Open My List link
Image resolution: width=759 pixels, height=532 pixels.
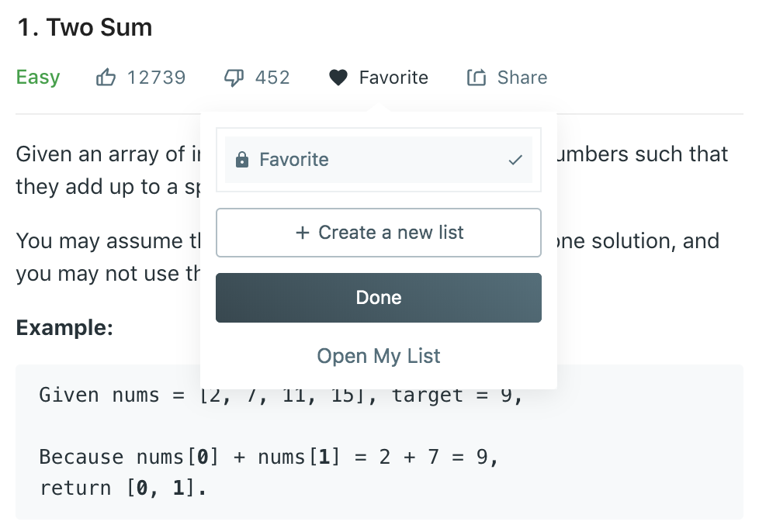coord(378,356)
